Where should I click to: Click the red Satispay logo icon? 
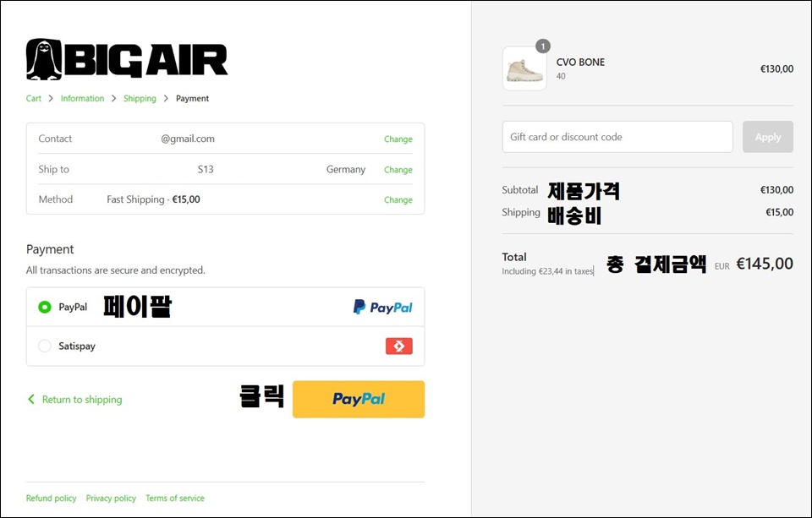click(398, 346)
